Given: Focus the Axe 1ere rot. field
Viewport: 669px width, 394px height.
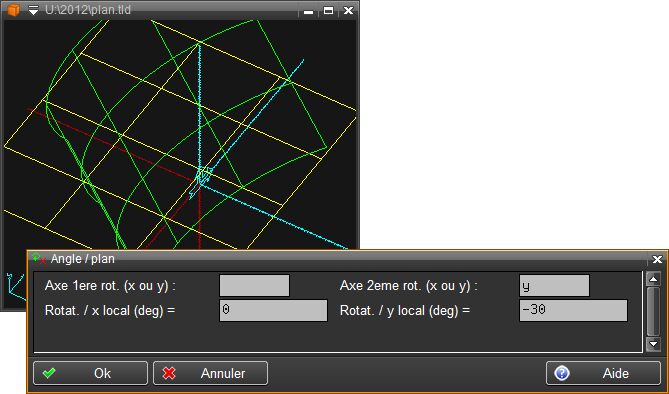Looking at the screenshot, I should click(x=254, y=286).
